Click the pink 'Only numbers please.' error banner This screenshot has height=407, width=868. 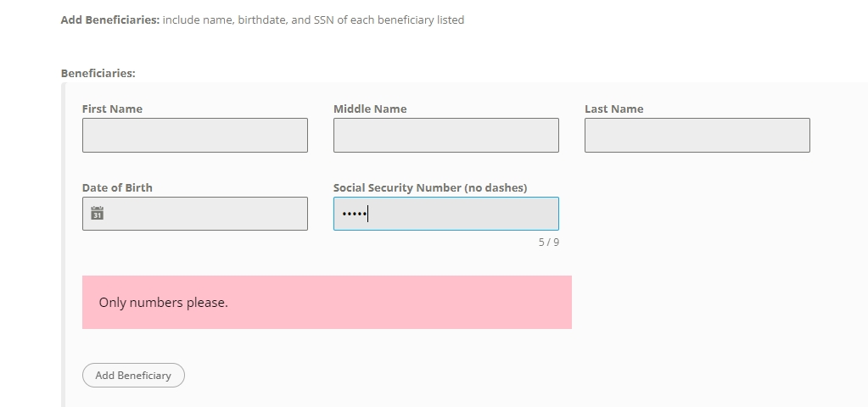coord(327,303)
